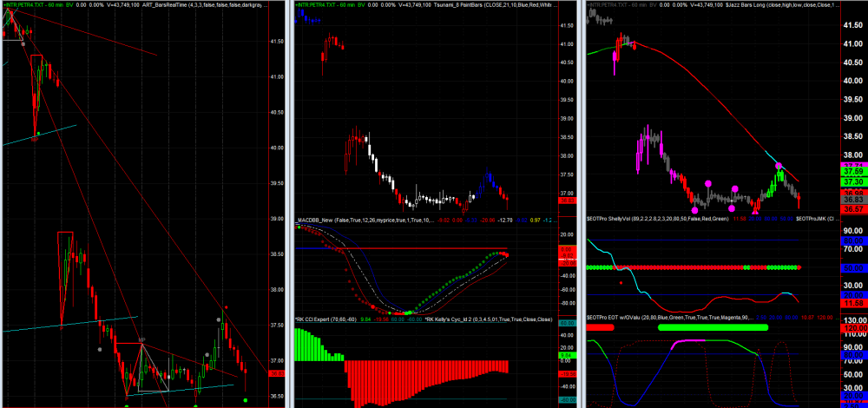Screen dimensions: 868x408
Task: Click the divider between left and middle charts
Action: [290, 204]
